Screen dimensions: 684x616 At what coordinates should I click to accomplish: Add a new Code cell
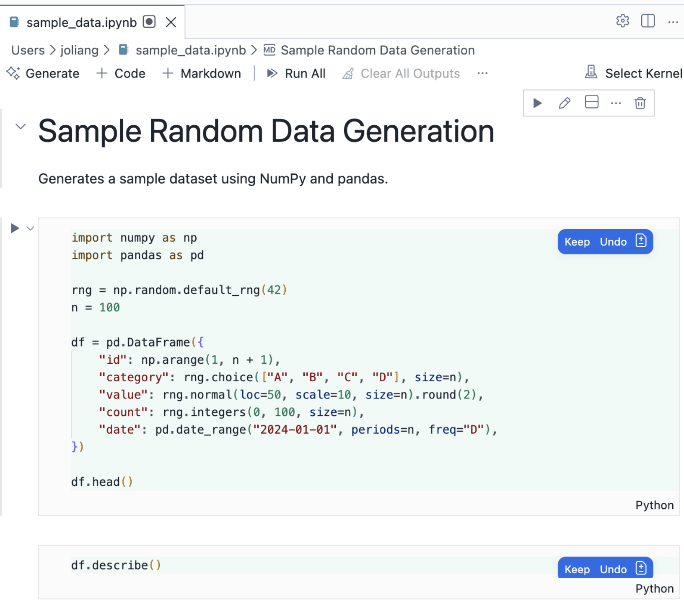coord(121,73)
